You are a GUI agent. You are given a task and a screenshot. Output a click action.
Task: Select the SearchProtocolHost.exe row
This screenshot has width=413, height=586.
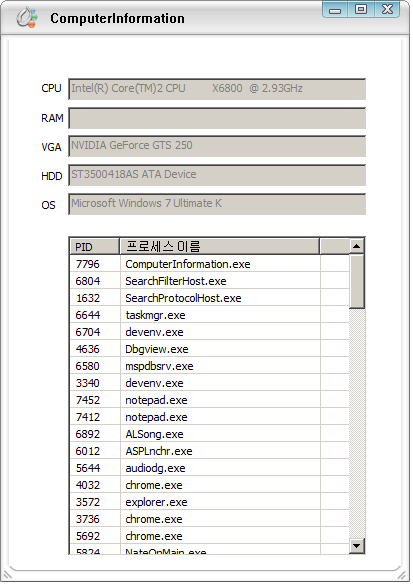pos(209,298)
